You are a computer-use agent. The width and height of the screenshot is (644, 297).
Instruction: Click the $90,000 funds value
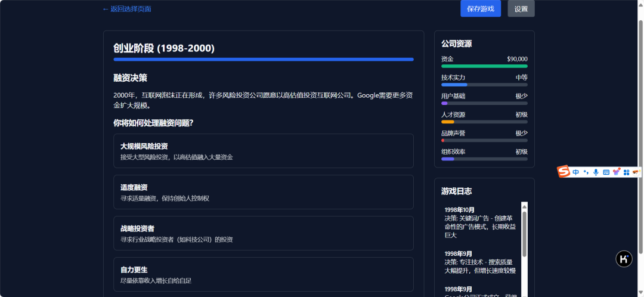[x=517, y=58]
